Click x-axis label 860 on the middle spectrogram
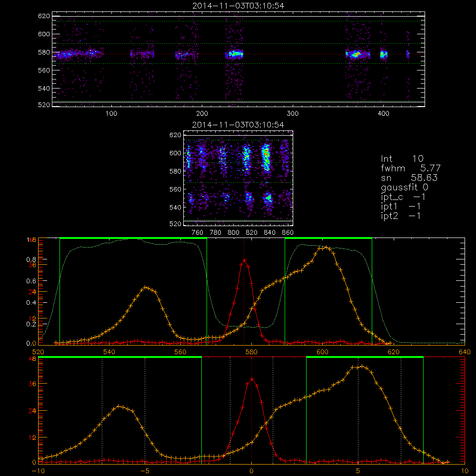Image resolution: width=476 pixels, height=476 pixels. (288, 233)
